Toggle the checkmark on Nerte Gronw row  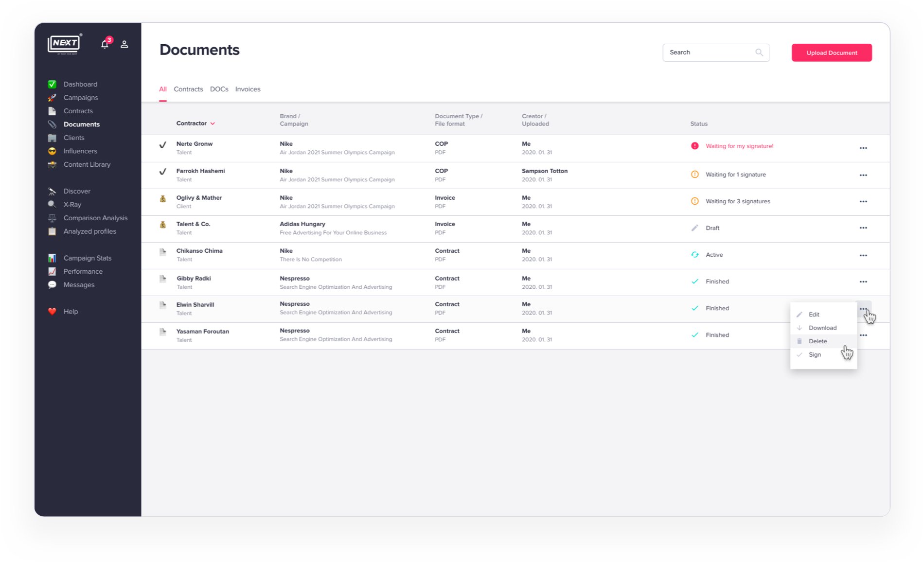pos(163,144)
